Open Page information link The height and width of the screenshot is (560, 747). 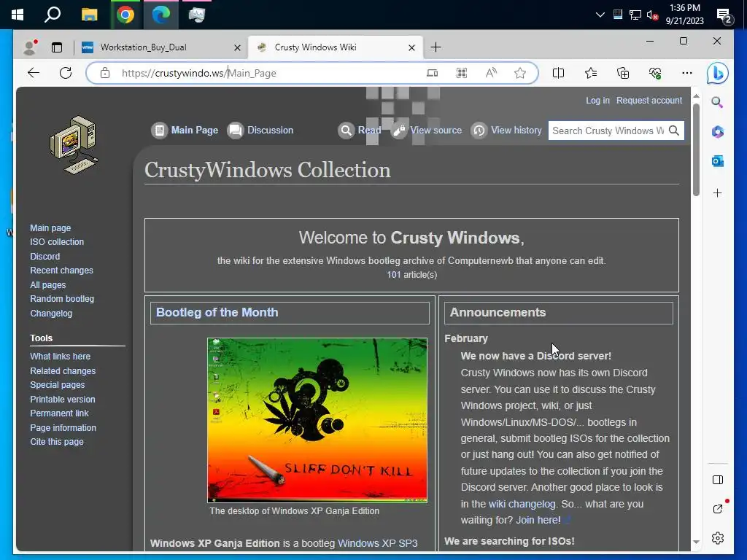pos(63,427)
